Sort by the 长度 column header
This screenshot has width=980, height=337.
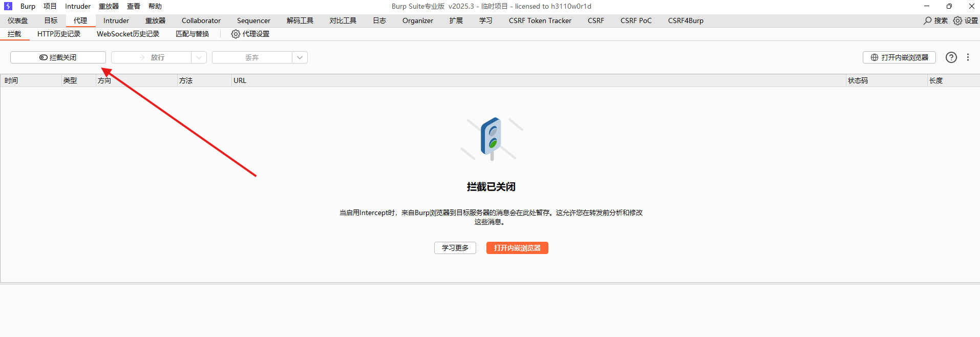click(x=953, y=80)
